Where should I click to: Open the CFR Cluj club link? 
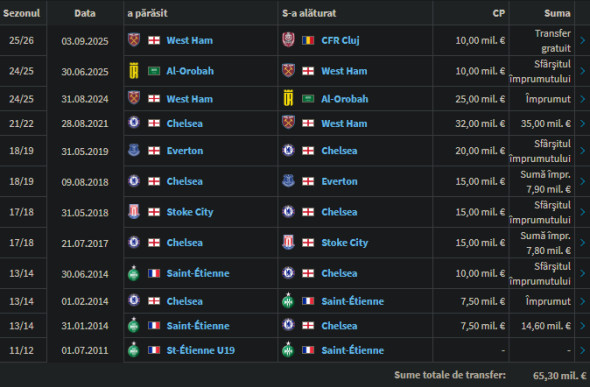tap(340, 40)
